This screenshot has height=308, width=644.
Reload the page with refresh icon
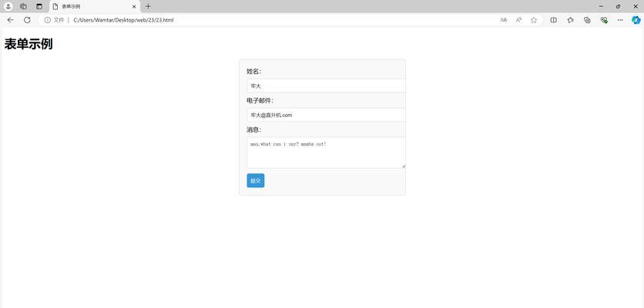click(x=27, y=20)
